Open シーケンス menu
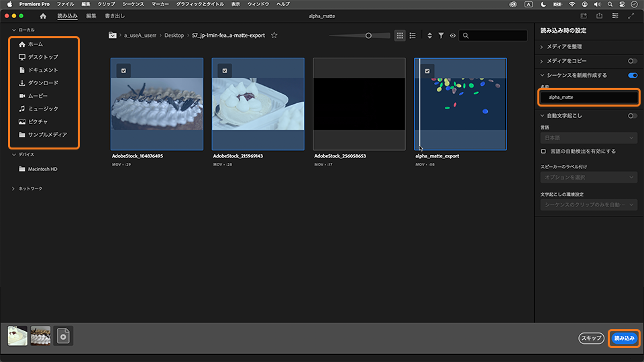Screen dimensions: 644x362 click(133, 4)
